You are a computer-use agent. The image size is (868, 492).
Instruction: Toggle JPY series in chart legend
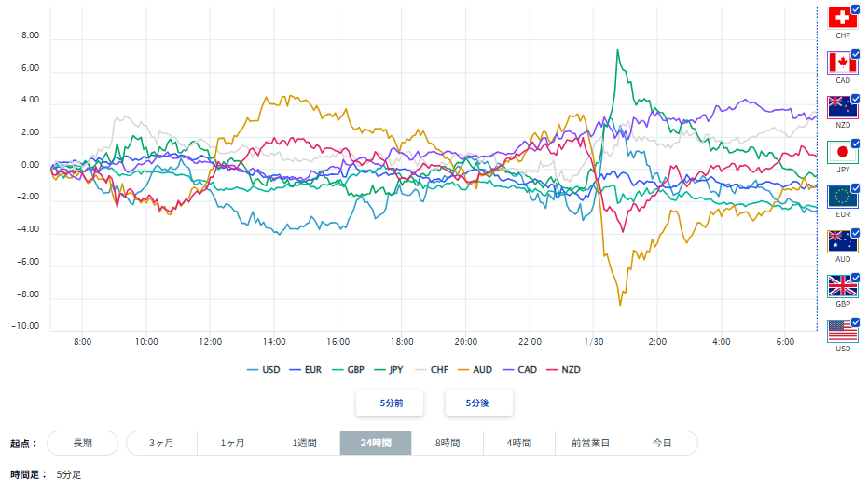pyautogui.click(x=389, y=370)
